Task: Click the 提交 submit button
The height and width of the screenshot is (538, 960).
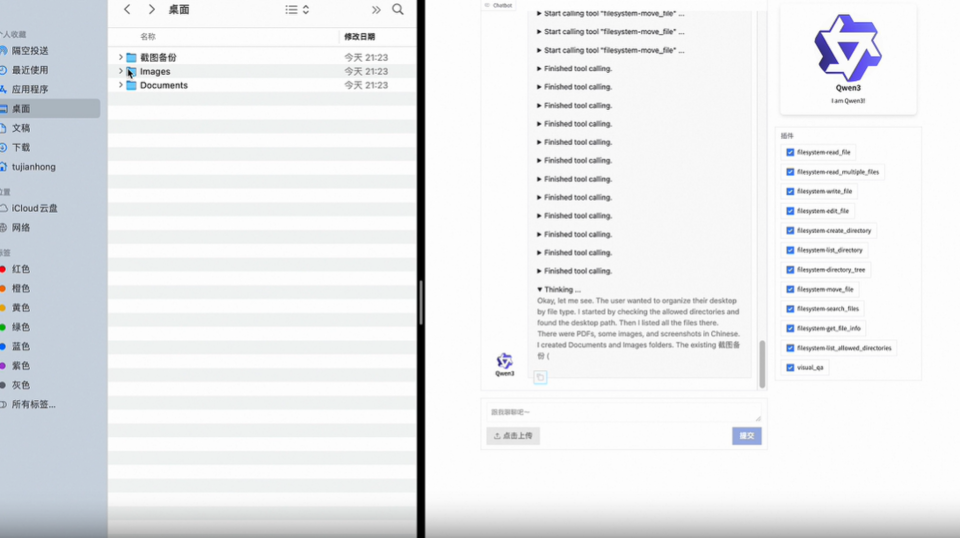Action: pos(746,436)
